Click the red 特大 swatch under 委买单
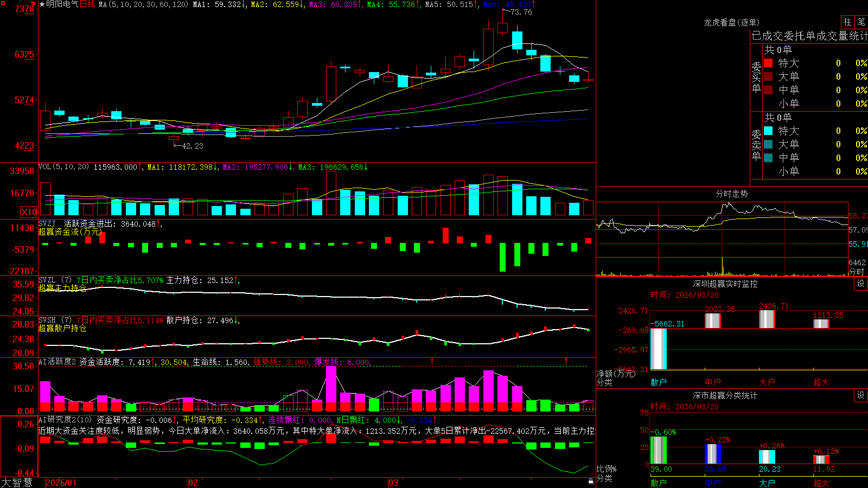This screenshot has width=868, height=488. pos(768,63)
